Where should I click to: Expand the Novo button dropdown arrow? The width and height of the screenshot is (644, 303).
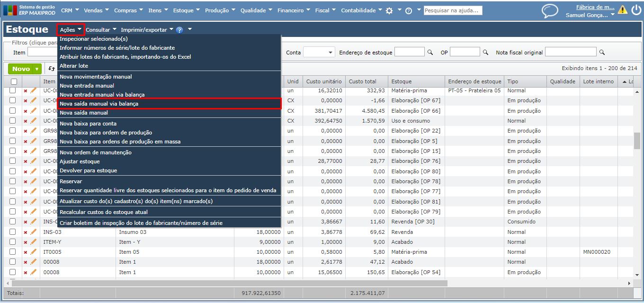(37, 69)
